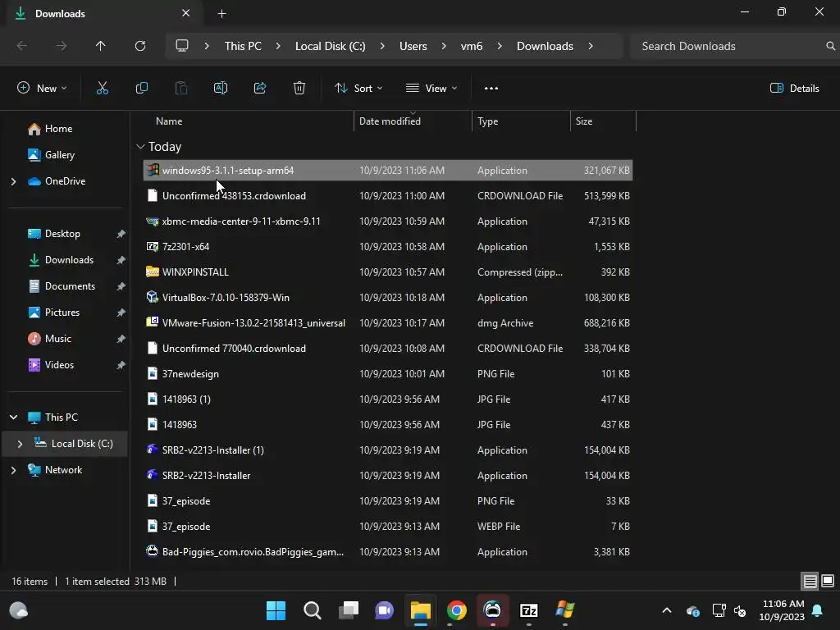
Task: Select the 37_episode WEBP file row
Action: [x=388, y=526]
